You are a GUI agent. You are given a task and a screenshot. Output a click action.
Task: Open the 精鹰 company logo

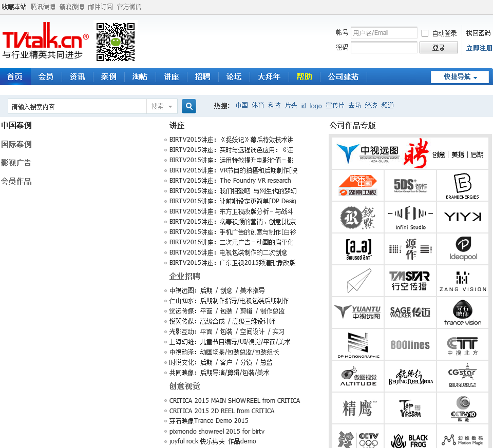(358, 408)
